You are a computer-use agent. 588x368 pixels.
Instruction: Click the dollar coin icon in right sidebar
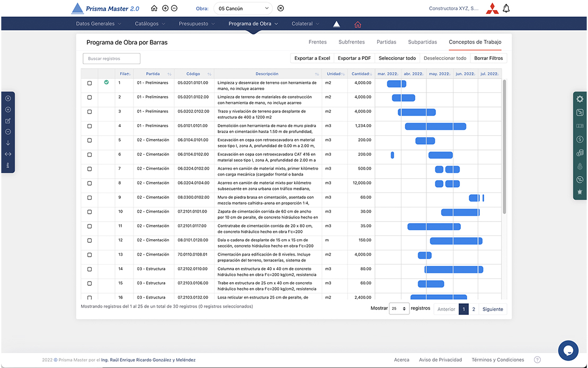(580, 139)
